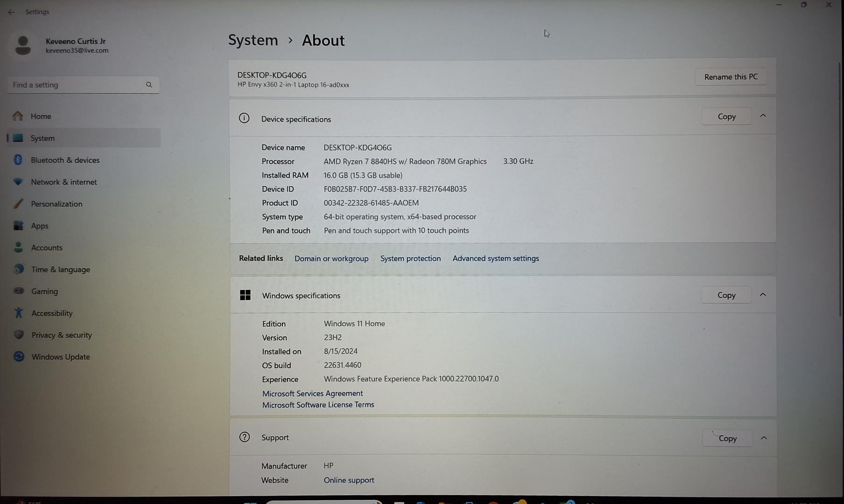Click the Accounts person icon
The width and height of the screenshot is (844, 504).
click(x=18, y=247)
